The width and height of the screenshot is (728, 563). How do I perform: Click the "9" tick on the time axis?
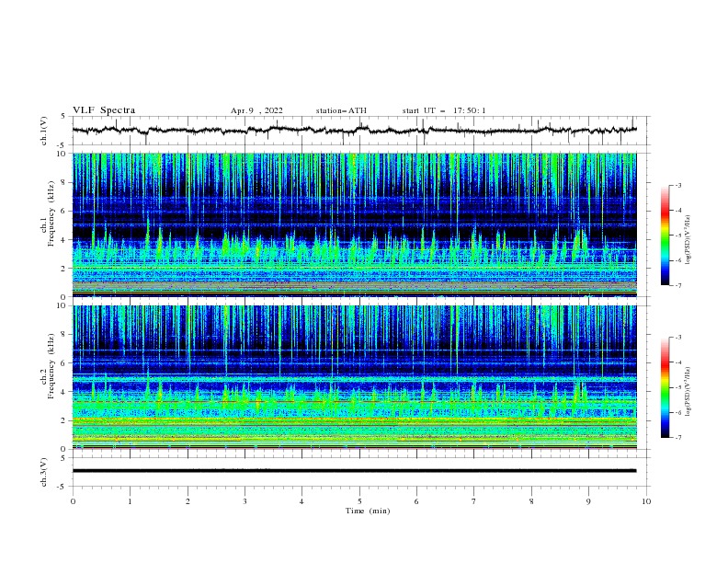pyautogui.click(x=588, y=501)
